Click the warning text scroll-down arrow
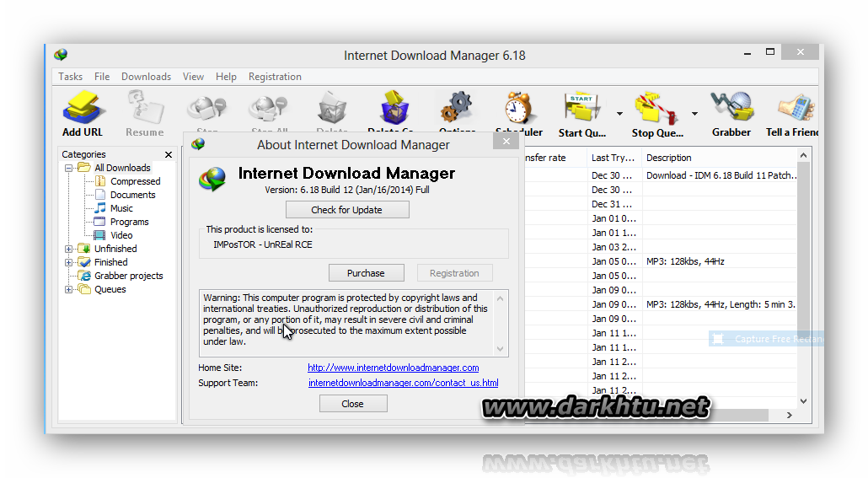The image size is (868, 478). tap(501, 349)
